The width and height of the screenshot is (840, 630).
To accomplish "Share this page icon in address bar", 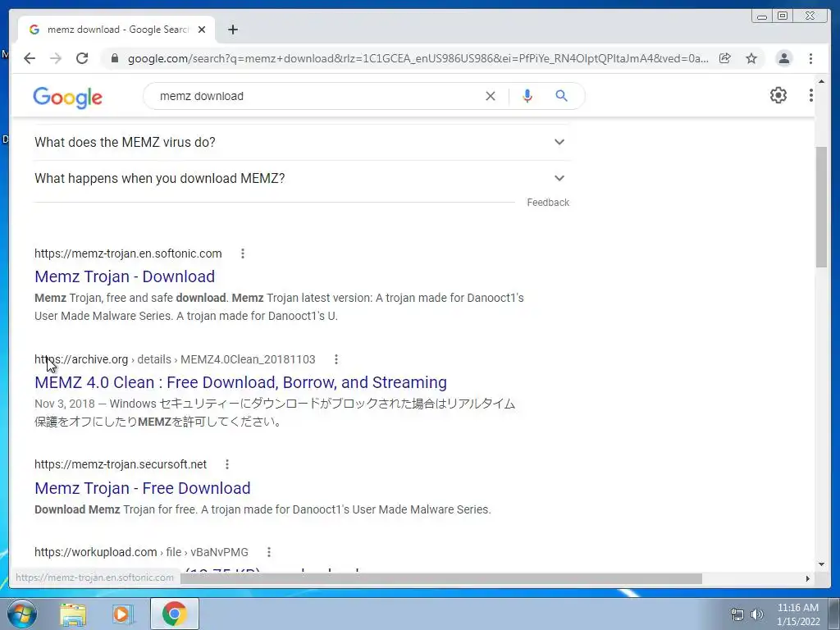I will point(725,58).
